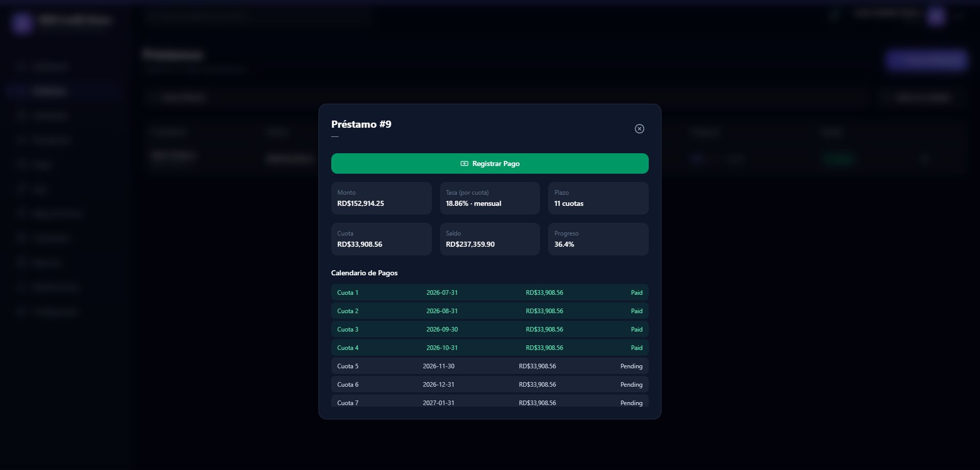Select the Cuota 2 row label
The width and height of the screenshot is (980, 470).
pos(348,311)
